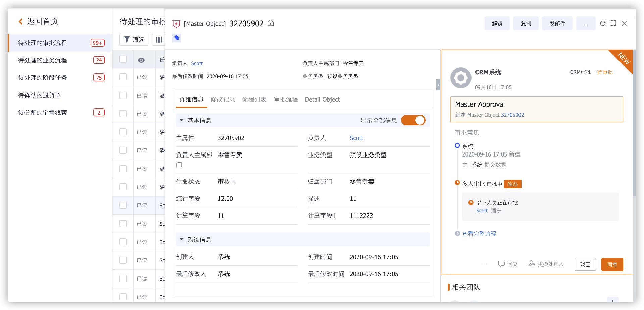Click the 发邮件 button
This screenshot has height=310, width=644.
click(x=557, y=23)
